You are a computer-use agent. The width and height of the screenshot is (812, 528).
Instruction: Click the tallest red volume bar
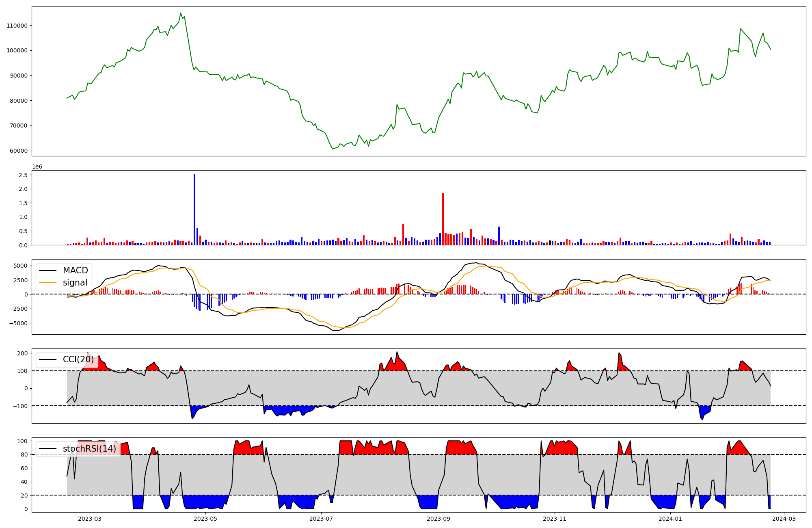coord(443,219)
